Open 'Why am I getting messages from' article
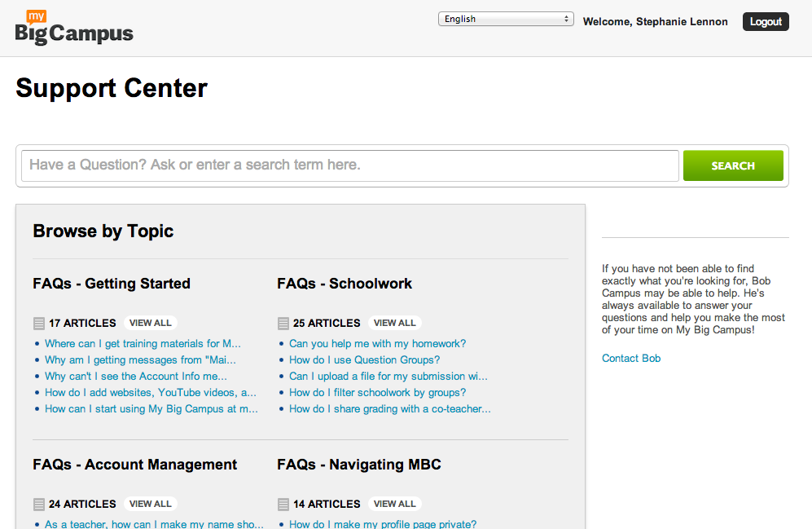This screenshot has width=812, height=529. pyautogui.click(x=140, y=359)
